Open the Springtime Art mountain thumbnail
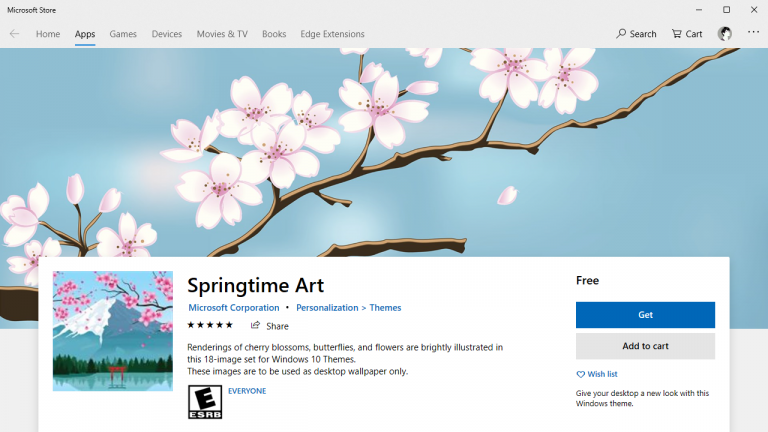The width and height of the screenshot is (768, 432). [113, 331]
